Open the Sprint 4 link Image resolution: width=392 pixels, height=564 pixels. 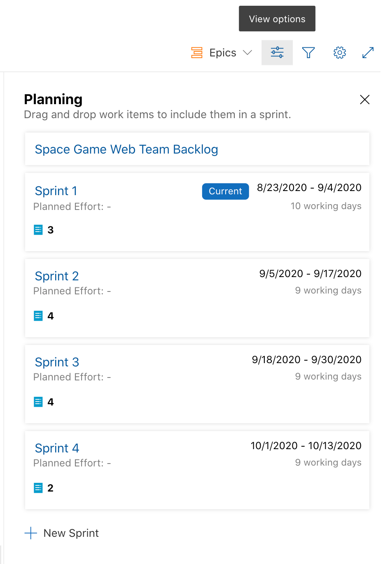[x=57, y=448]
